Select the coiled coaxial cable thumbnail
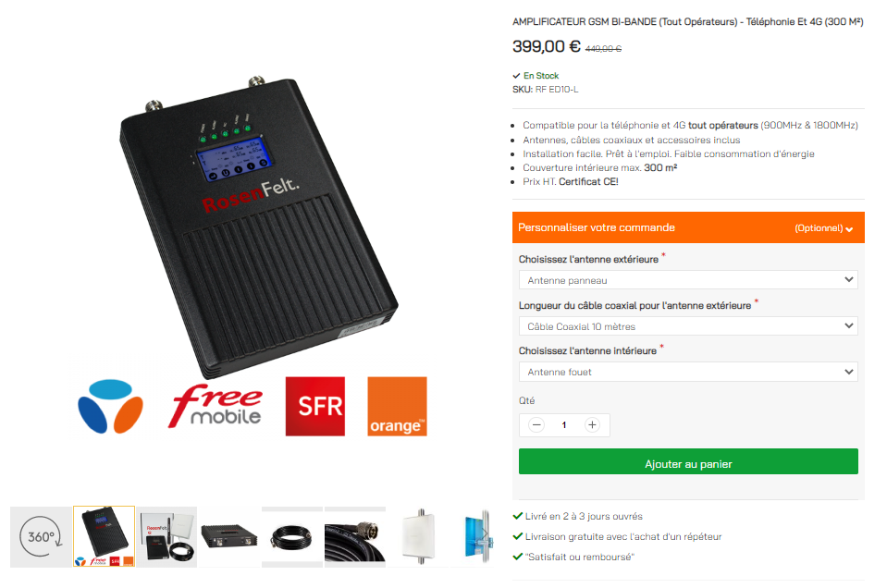887x588 pixels. pyautogui.click(x=292, y=536)
